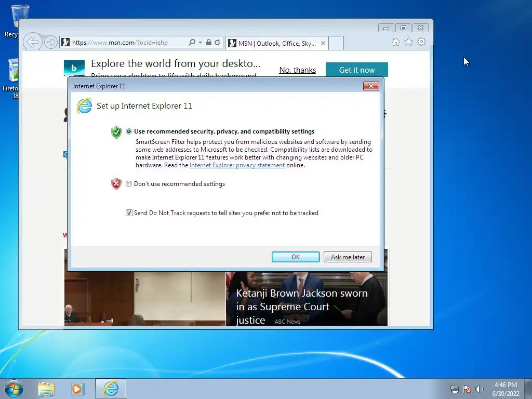Screen dimensions: 532x399
Task: Open Action Center flag icon
Action: 467,390
